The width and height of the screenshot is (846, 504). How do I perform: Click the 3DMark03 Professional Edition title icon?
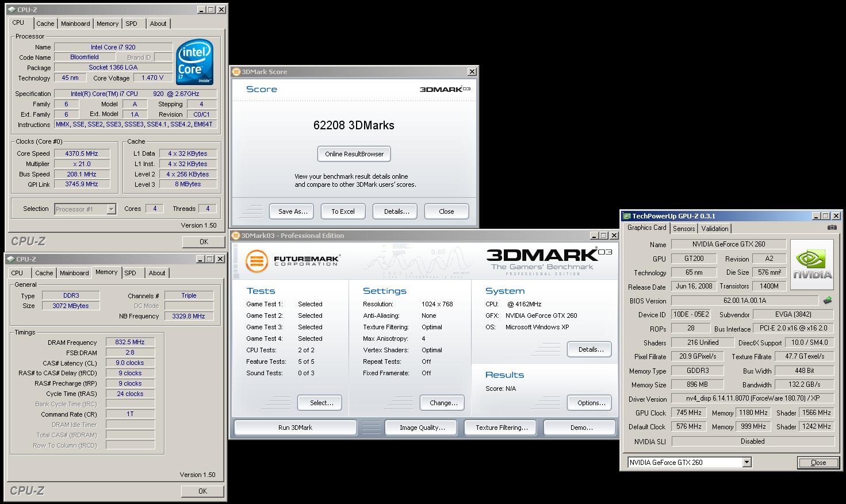(236, 236)
